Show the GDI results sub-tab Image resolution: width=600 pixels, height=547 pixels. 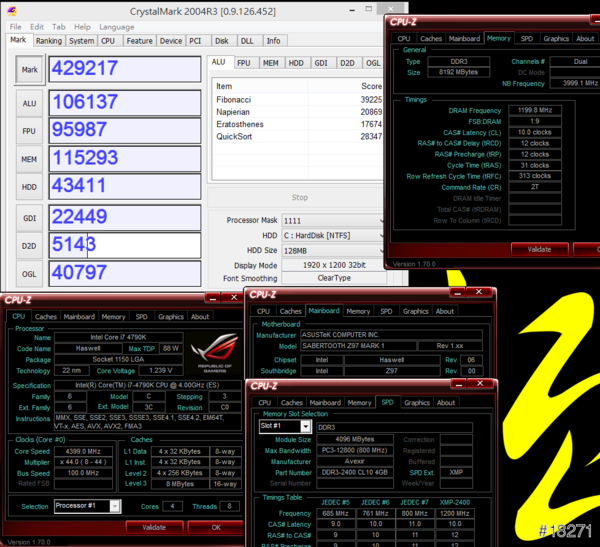pos(321,63)
